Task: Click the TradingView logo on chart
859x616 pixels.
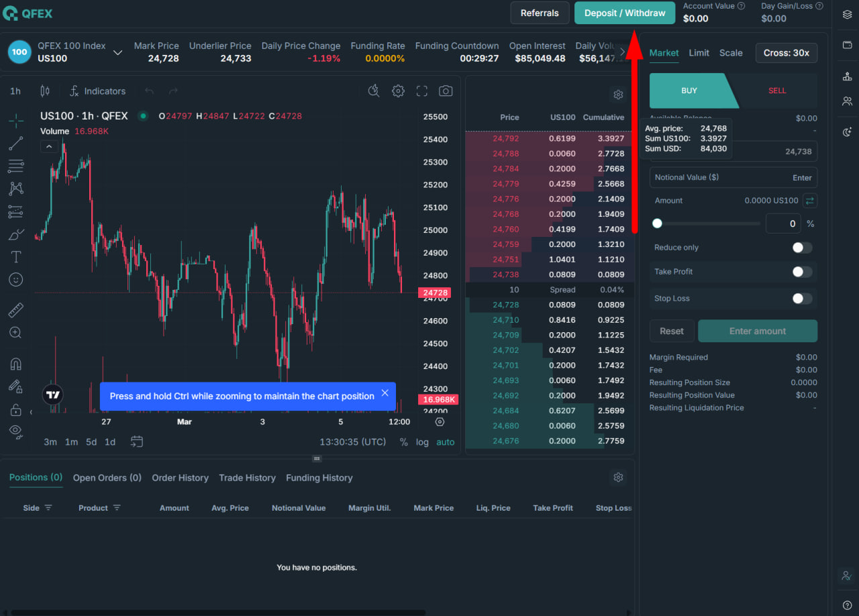Action: [x=53, y=395]
